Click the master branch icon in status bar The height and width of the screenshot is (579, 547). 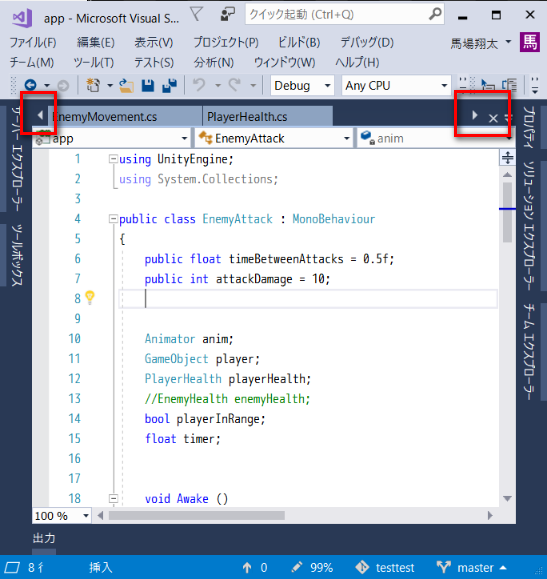point(444,567)
